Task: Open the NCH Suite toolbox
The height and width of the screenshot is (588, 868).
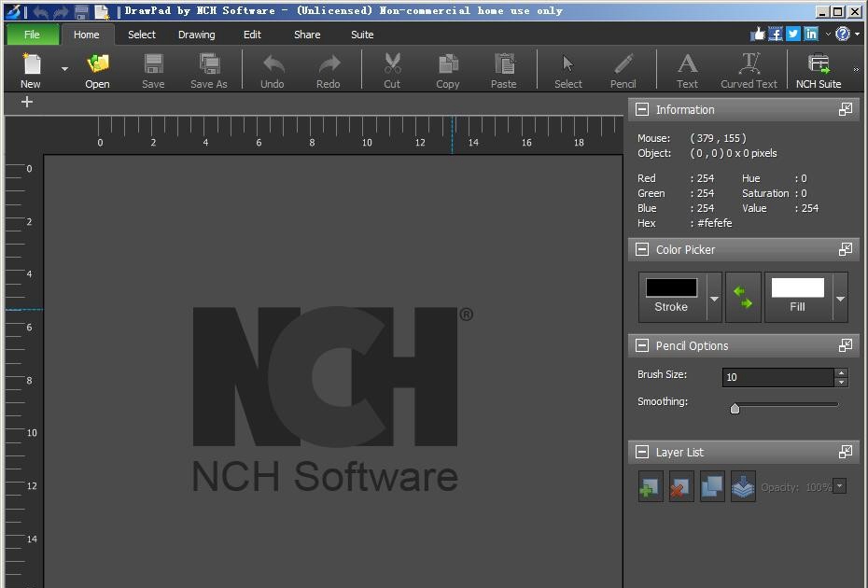Action: (x=819, y=70)
